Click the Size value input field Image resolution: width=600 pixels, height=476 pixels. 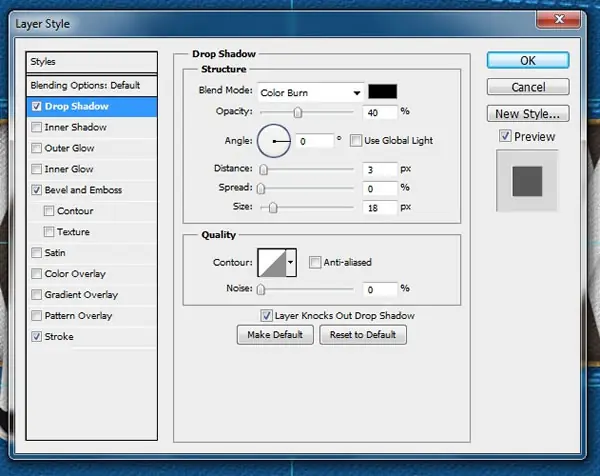coord(380,208)
